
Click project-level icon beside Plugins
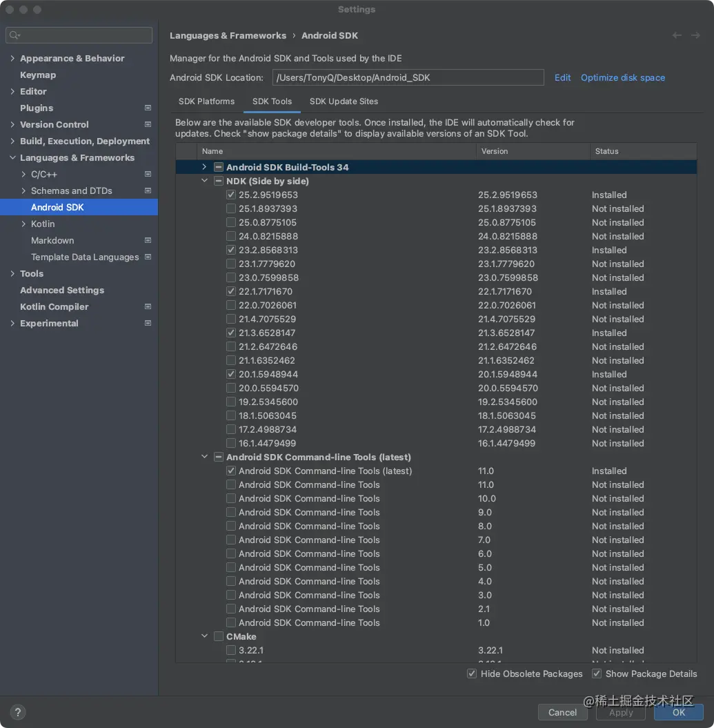click(148, 108)
